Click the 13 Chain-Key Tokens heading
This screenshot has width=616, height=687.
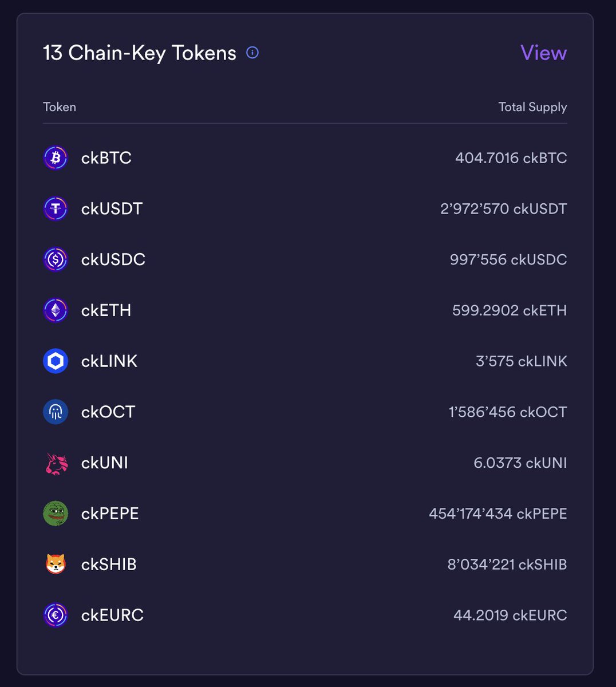click(x=140, y=53)
